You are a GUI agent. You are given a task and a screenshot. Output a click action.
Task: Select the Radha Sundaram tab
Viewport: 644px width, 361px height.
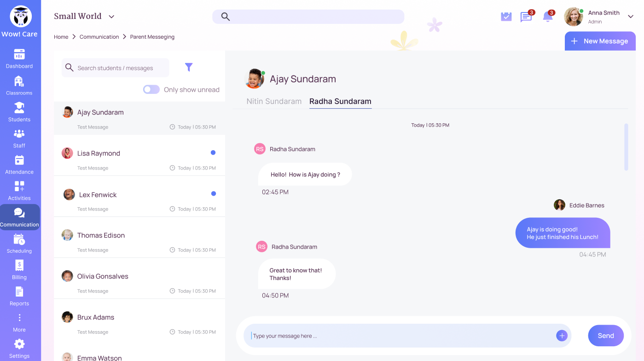(x=340, y=101)
